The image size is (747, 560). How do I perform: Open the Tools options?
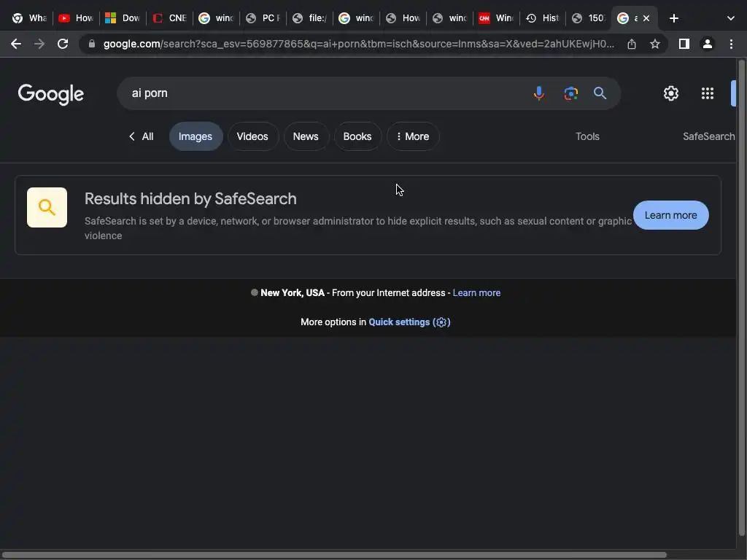[x=587, y=136]
